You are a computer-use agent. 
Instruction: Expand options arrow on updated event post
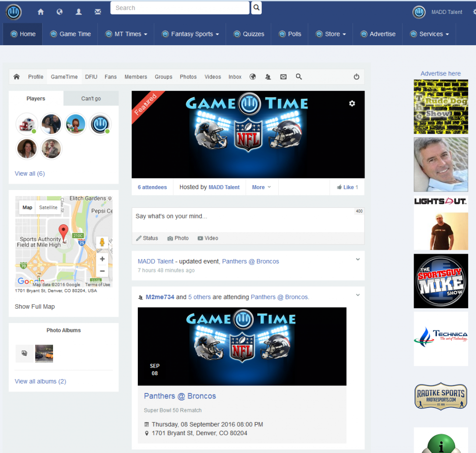(x=358, y=259)
